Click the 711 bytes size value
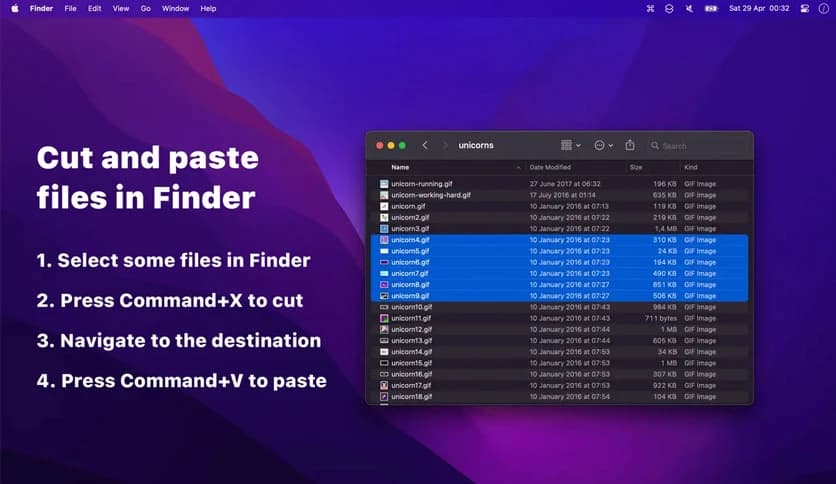The height and width of the screenshot is (484, 836). click(661, 318)
